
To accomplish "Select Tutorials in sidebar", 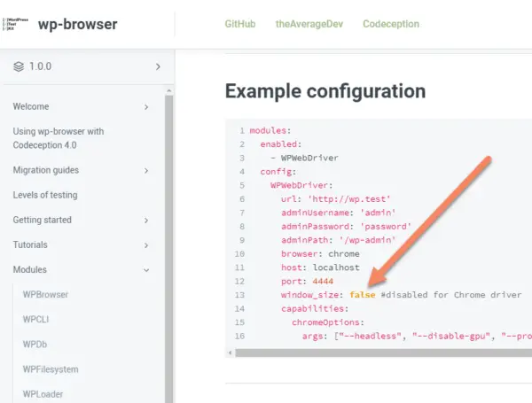I will coord(30,244).
